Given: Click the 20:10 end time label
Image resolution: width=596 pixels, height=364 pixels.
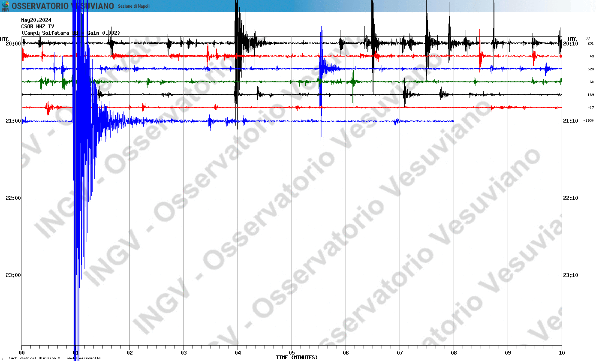Looking at the screenshot, I should coord(570,44).
